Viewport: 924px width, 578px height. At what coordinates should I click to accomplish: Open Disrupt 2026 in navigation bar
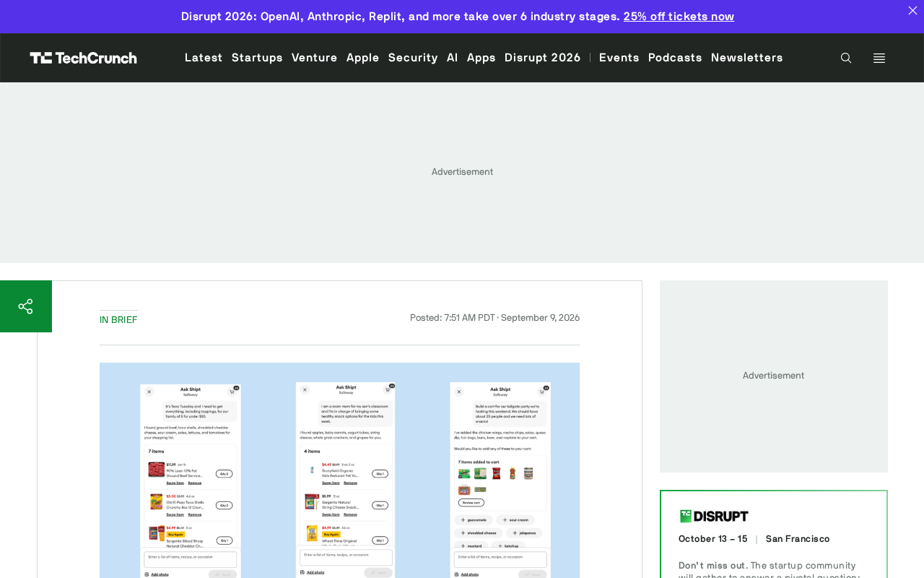point(543,57)
